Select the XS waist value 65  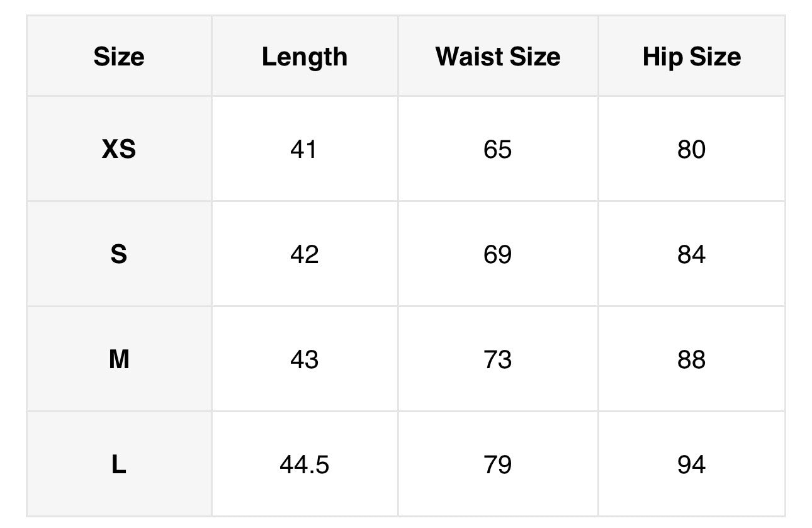pos(498,150)
